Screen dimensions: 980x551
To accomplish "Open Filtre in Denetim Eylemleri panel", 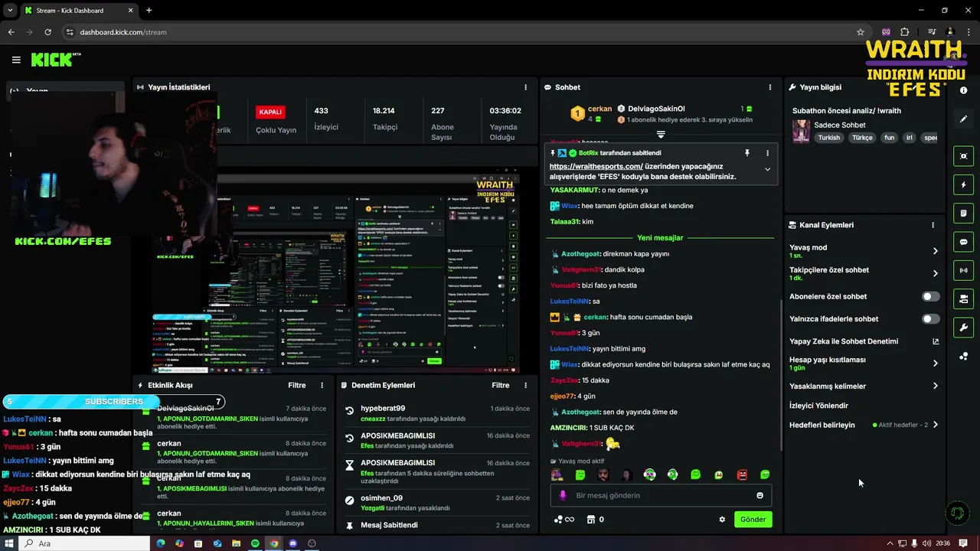I will point(501,386).
